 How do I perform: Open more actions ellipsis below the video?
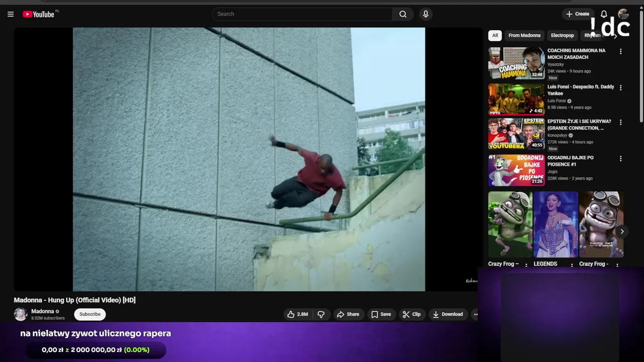[475, 314]
